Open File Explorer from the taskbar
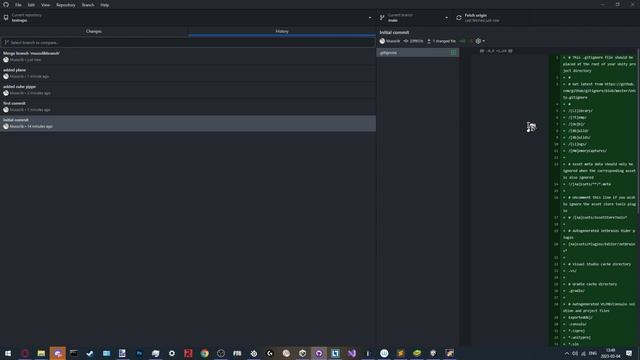Image resolution: width=640 pixels, height=360 pixels. (x=41, y=353)
